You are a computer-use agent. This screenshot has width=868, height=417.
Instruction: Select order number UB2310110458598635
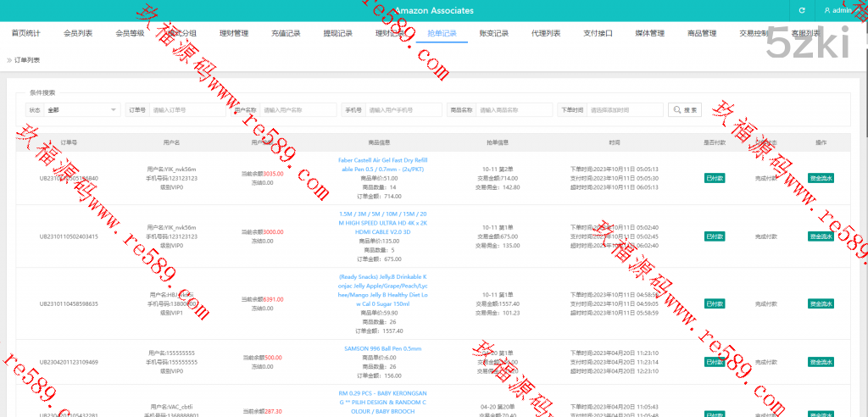tap(69, 304)
